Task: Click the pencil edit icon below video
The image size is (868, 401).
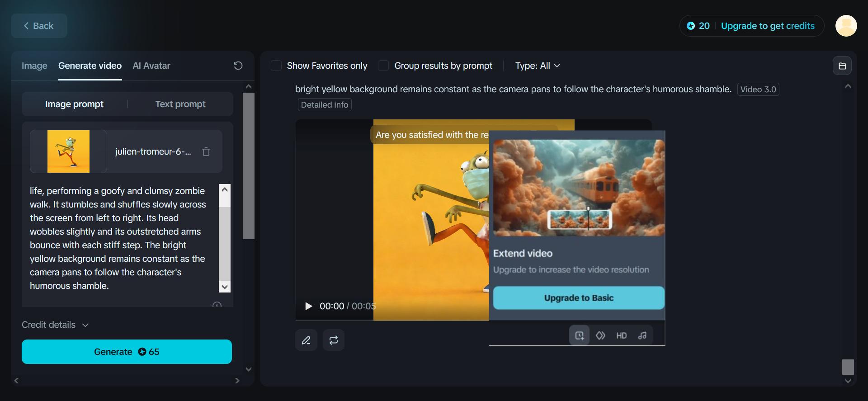Action: (306, 340)
